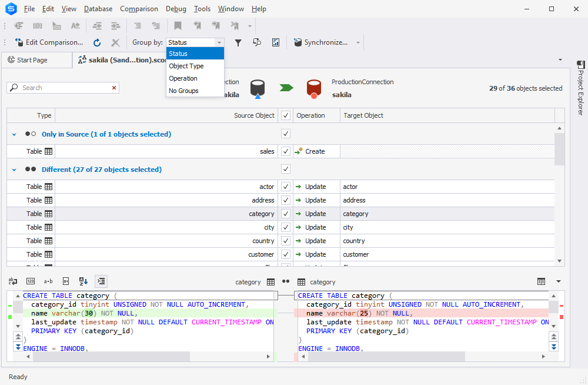
Task: Click the side-by-side layout icon
Action: (541, 281)
